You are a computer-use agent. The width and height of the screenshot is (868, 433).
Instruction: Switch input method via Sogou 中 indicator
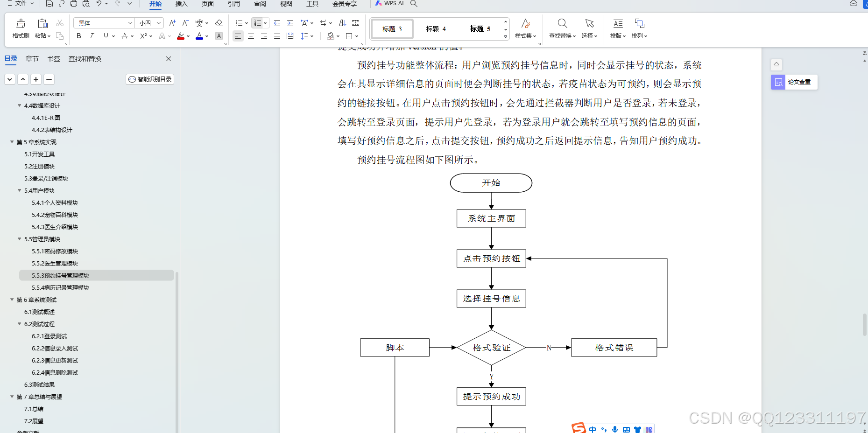point(592,429)
